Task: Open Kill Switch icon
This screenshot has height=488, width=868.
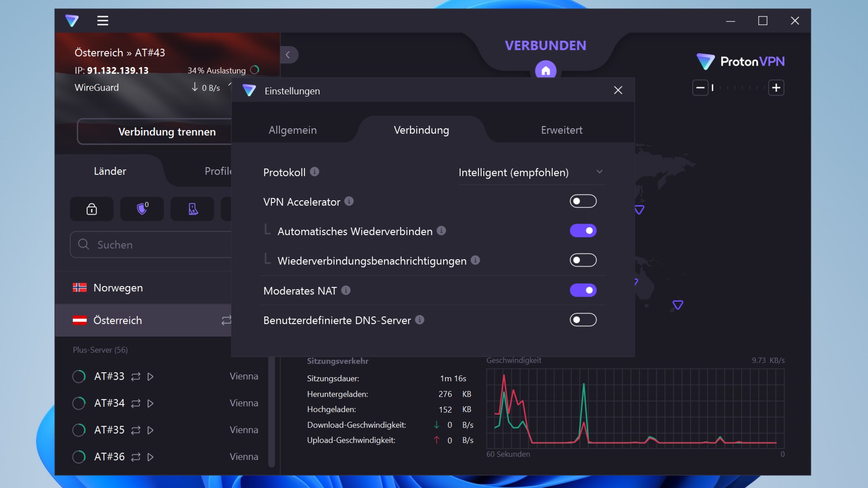Action: (193, 209)
